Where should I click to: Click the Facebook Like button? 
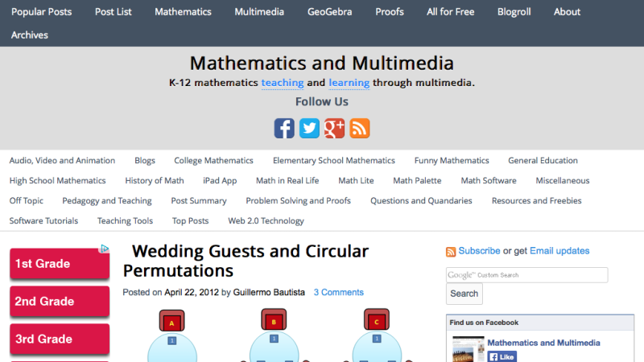(502, 356)
